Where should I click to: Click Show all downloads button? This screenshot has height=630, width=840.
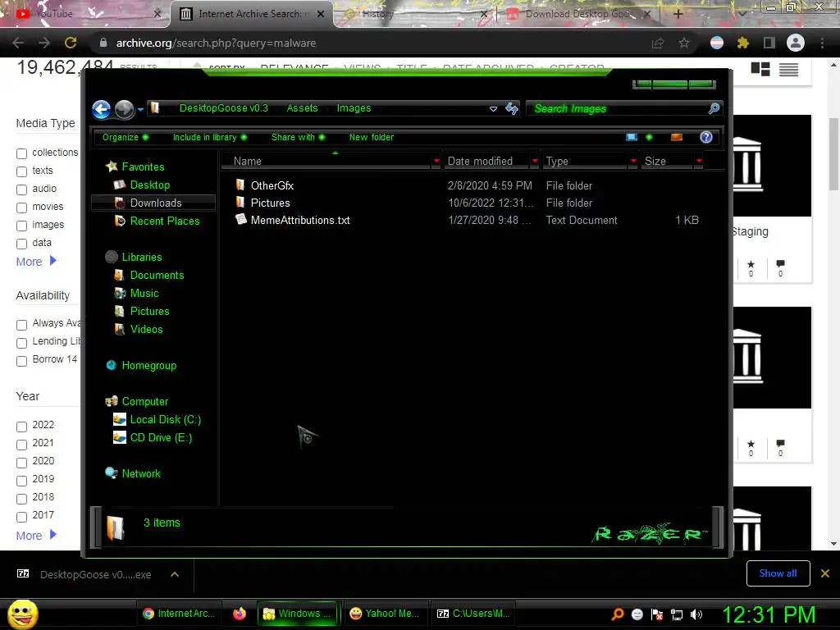(778, 573)
